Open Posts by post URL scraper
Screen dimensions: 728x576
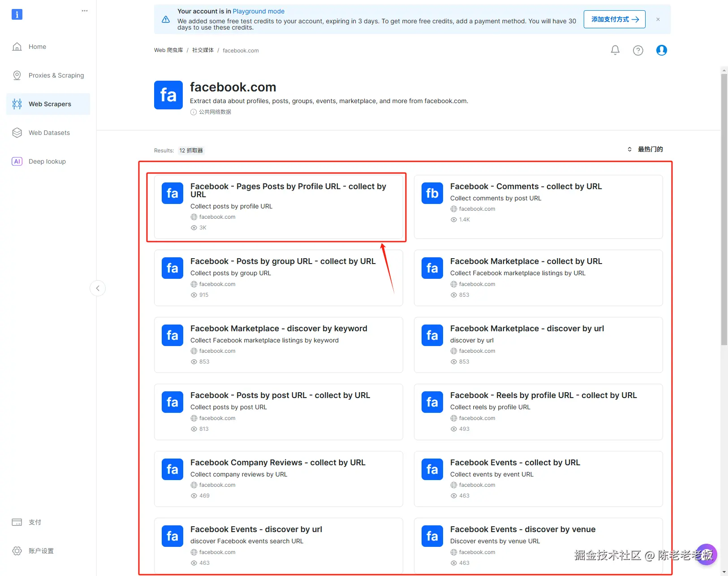point(278,412)
